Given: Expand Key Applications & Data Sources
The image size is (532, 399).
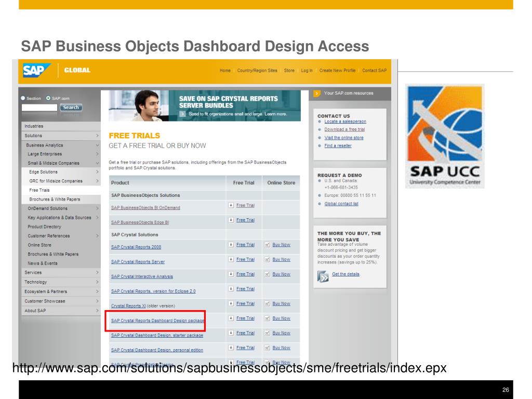Looking at the screenshot, I should coord(97,218).
